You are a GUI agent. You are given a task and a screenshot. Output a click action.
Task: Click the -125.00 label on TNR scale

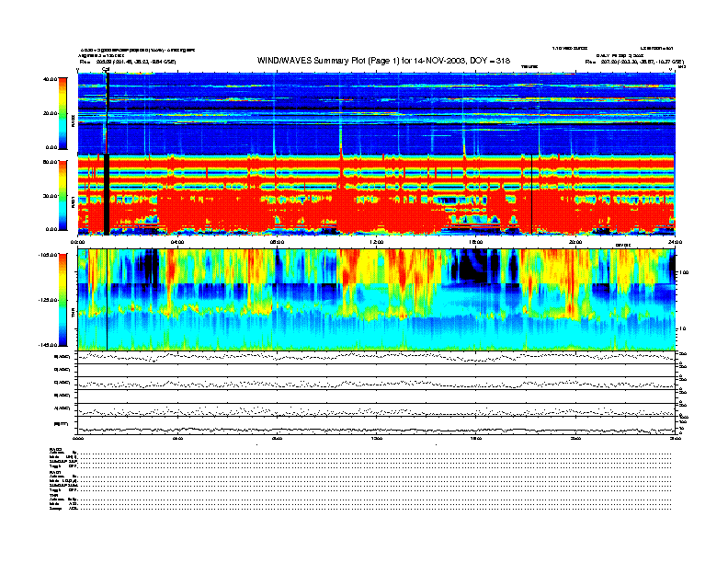tap(49, 300)
